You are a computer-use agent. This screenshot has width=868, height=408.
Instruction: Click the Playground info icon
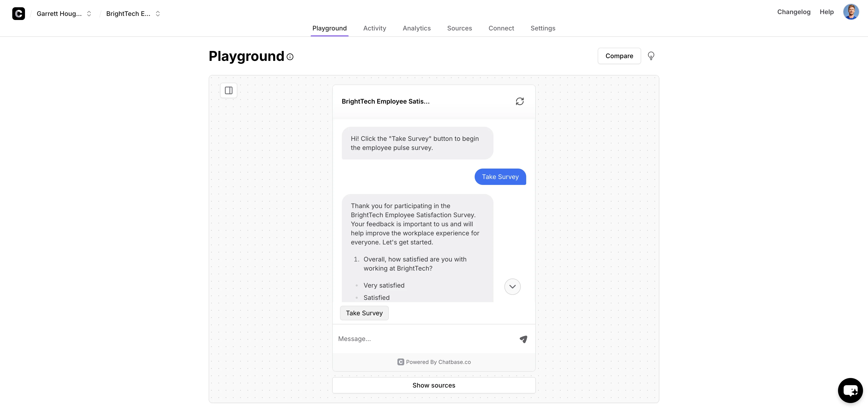point(290,57)
